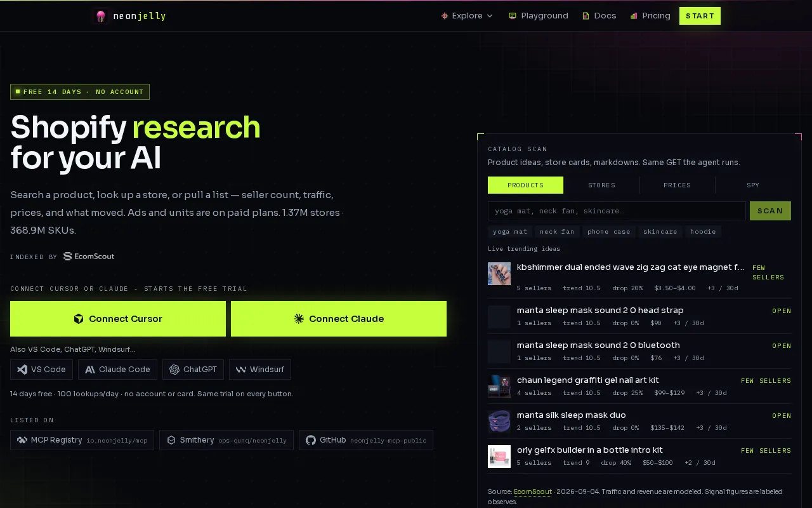This screenshot has width=812, height=508.
Task: Click the VS Code icon
Action: point(22,370)
